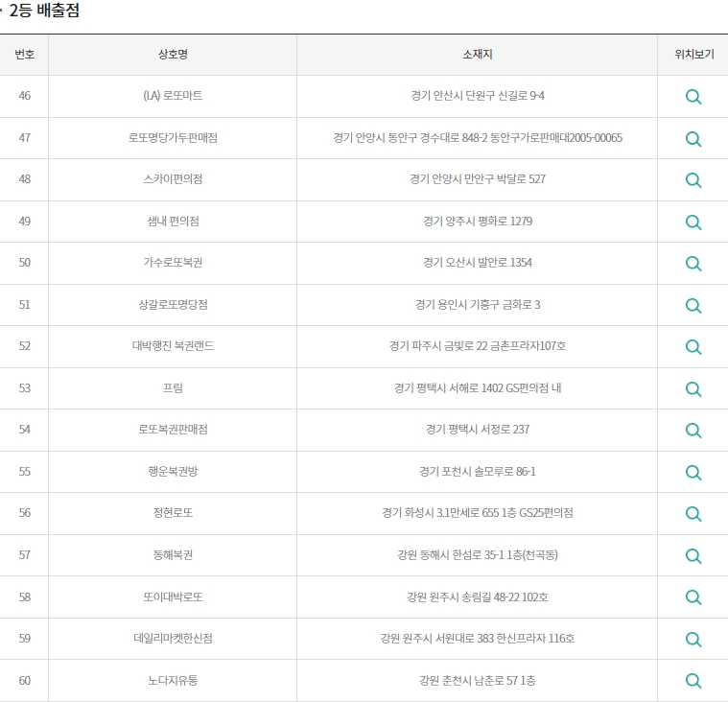The width and height of the screenshot is (728, 702).
Task: Show location of 스카이편의점
Action: (x=693, y=179)
